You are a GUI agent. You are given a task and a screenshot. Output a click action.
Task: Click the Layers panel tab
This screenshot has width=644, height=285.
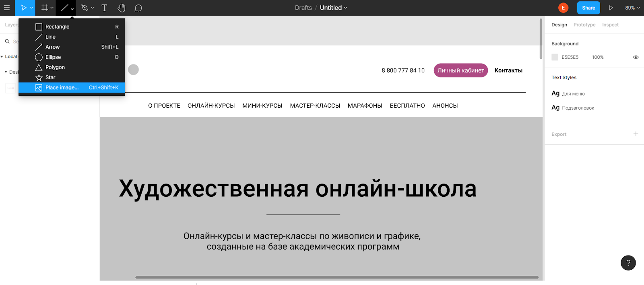[x=11, y=25]
